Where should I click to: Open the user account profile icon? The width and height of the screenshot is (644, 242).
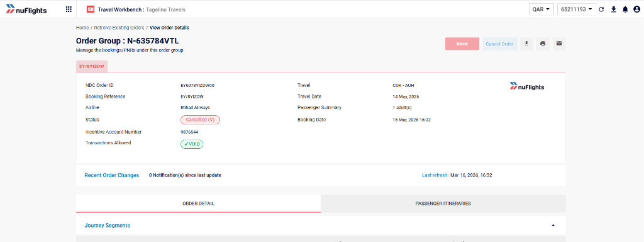point(636,9)
